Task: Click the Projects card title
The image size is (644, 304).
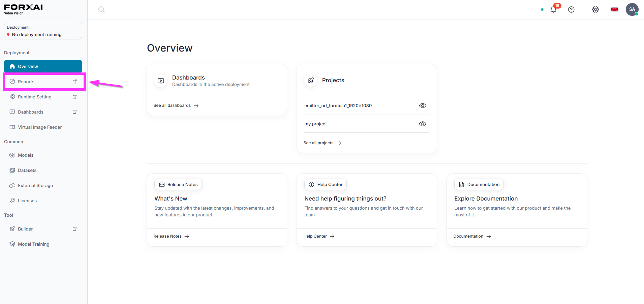Action: [333, 80]
